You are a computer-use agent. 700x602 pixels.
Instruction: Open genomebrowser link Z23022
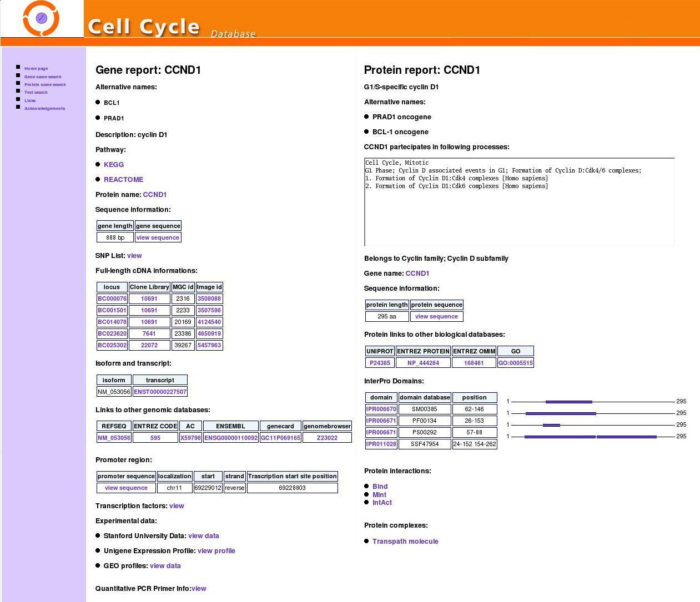(x=327, y=438)
